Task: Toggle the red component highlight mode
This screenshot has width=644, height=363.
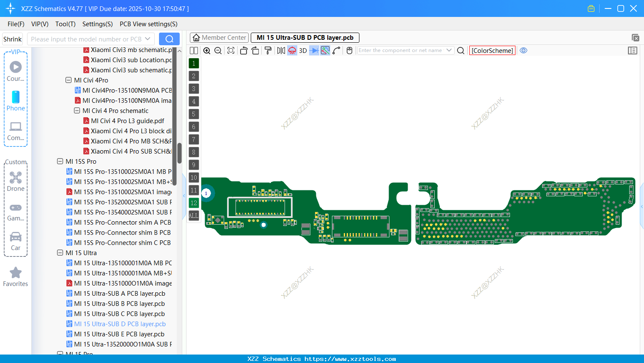Action: (292, 50)
